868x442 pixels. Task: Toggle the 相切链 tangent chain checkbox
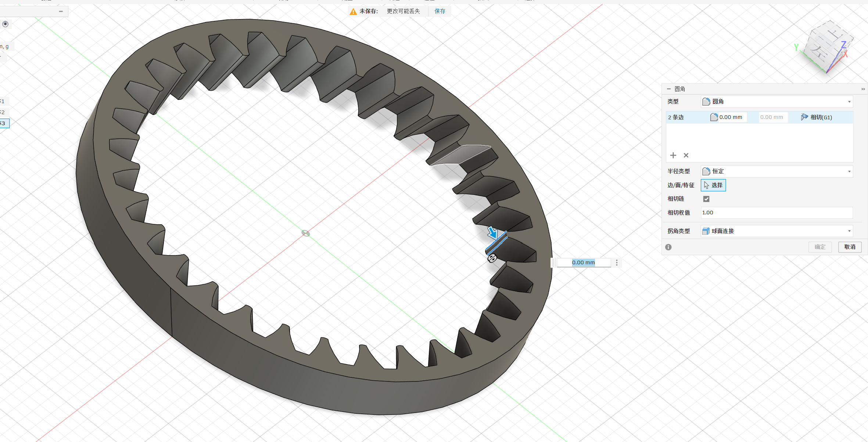click(x=706, y=199)
